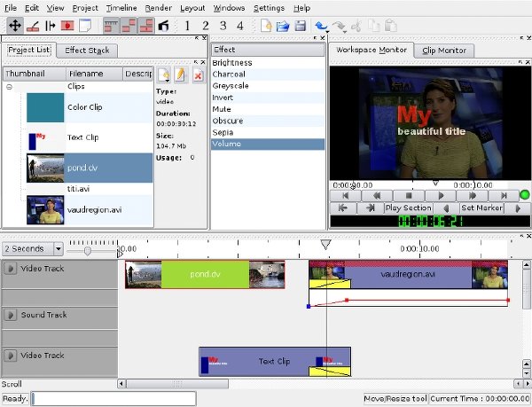The width and height of the screenshot is (532, 407).
Task: Toggle snap-to-frame alignment icon
Action: pyautogui.click(x=111, y=26)
